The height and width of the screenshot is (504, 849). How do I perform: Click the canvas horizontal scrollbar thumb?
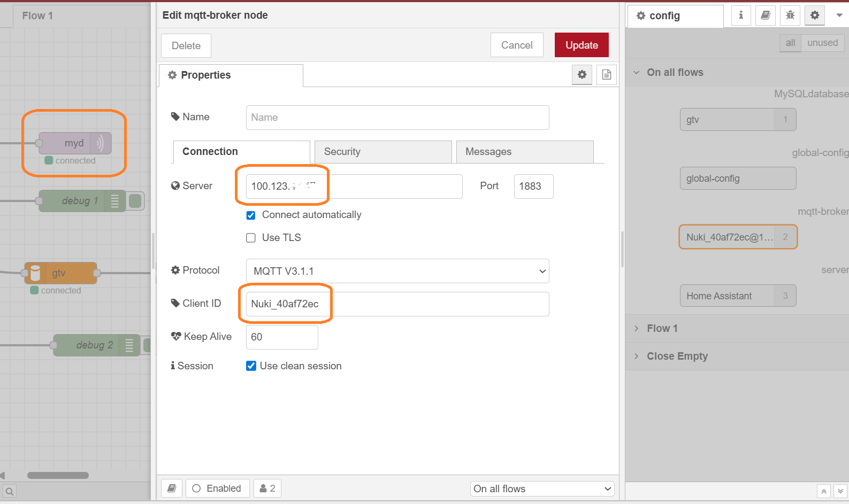(58, 475)
